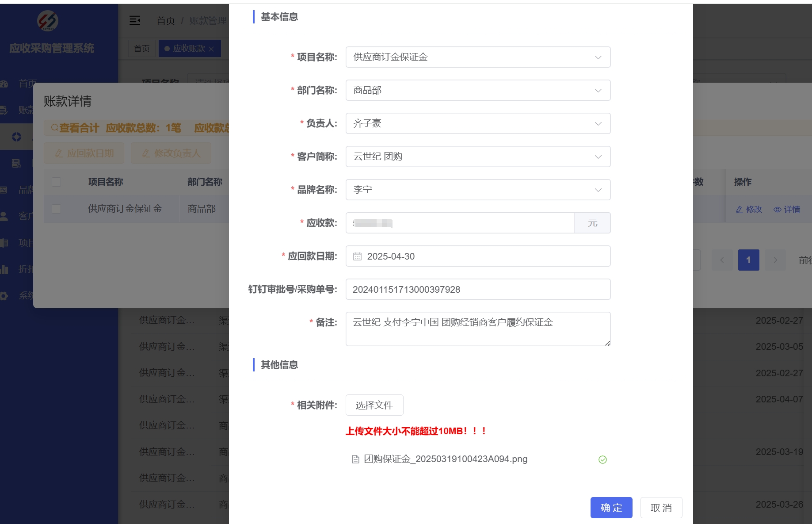This screenshot has height=524, width=812.
Task: Click the next page arrow icon
Action: [x=775, y=260]
